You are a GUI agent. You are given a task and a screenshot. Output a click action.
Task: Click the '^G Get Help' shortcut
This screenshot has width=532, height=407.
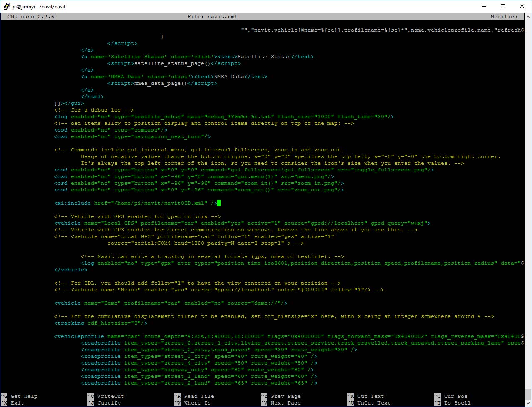pos(19,396)
